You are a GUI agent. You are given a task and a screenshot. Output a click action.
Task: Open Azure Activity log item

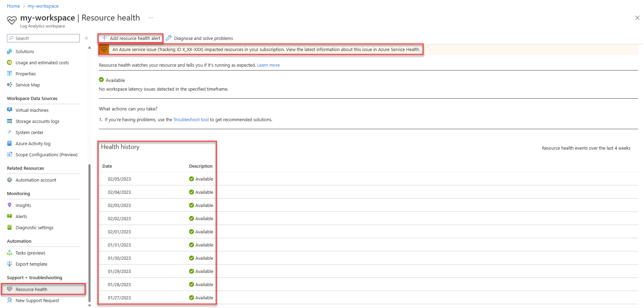point(33,143)
